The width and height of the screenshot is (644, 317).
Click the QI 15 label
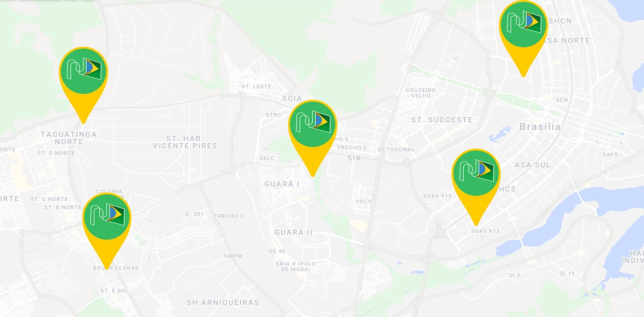pos(567,274)
